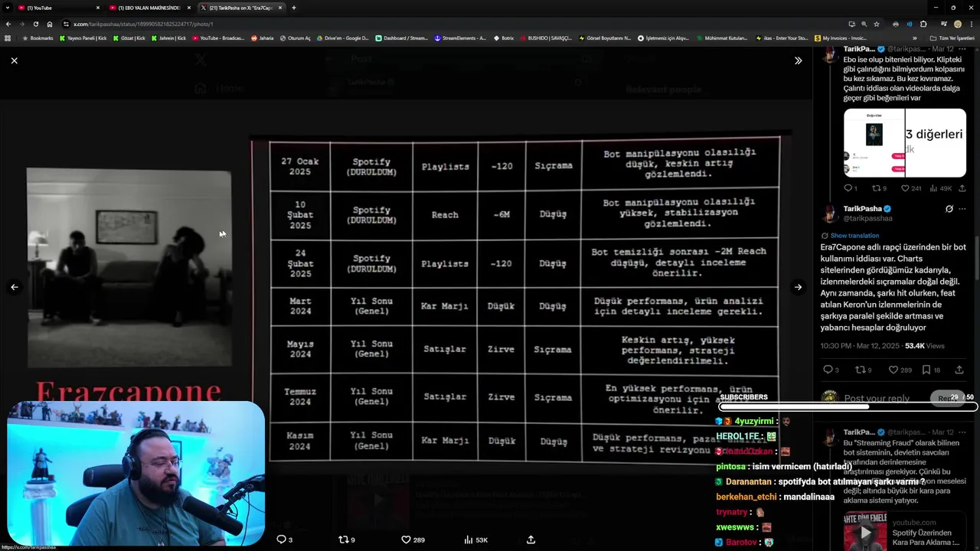Open Gözat | Kick bookmark
Image resolution: width=980 pixels, height=551 pixels.
pos(129,37)
